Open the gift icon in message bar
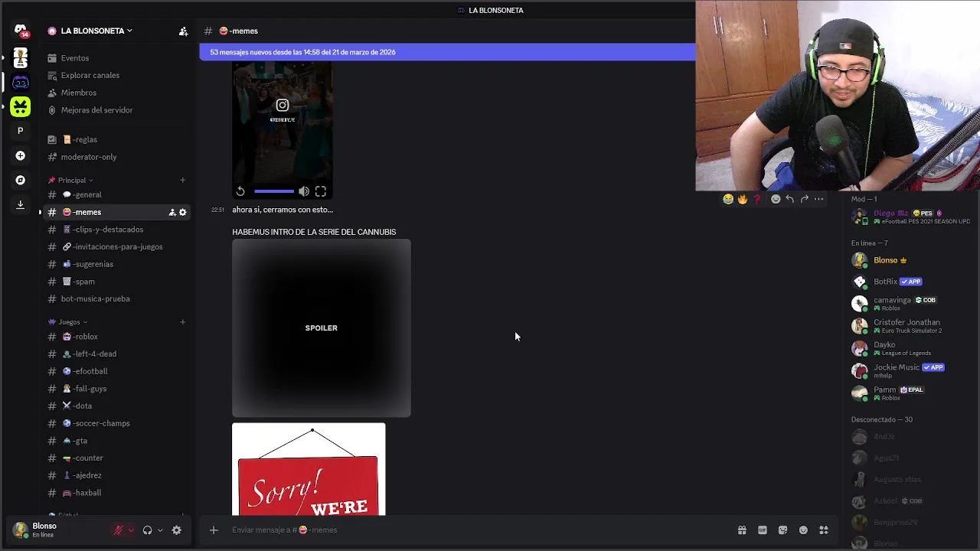 click(x=742, y=530)
